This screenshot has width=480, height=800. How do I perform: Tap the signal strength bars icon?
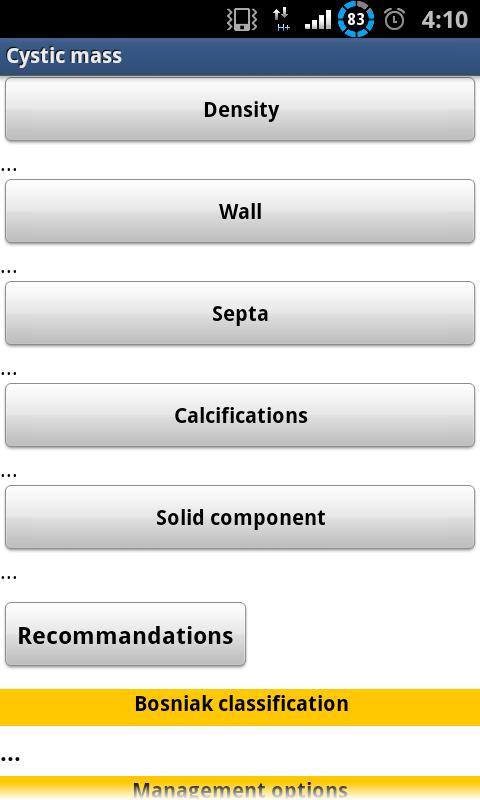318,21
